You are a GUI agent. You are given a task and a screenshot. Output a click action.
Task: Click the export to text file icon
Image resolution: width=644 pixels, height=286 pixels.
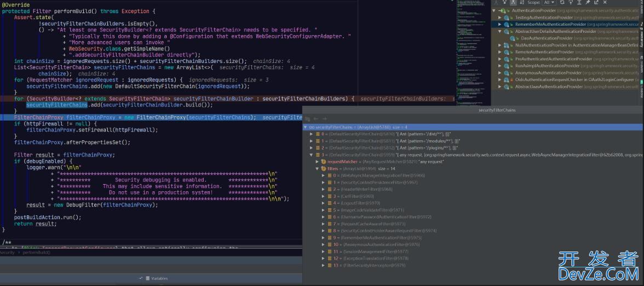tap(596, 2)
